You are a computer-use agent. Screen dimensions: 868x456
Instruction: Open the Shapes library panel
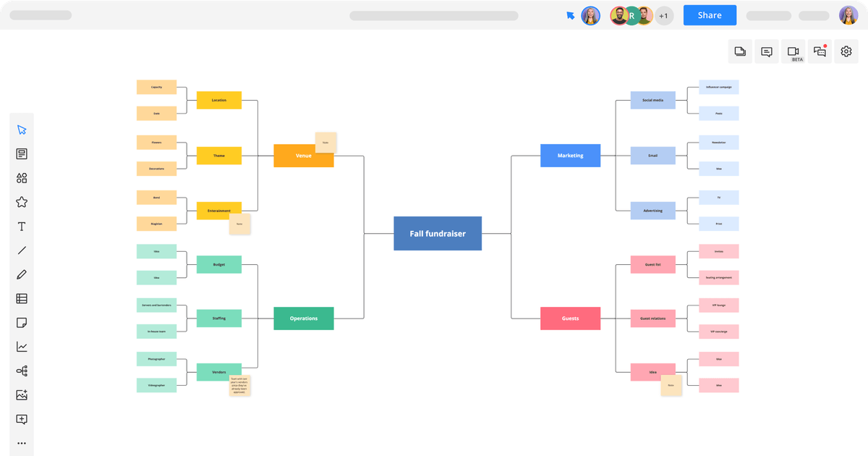tap(22, 177)
